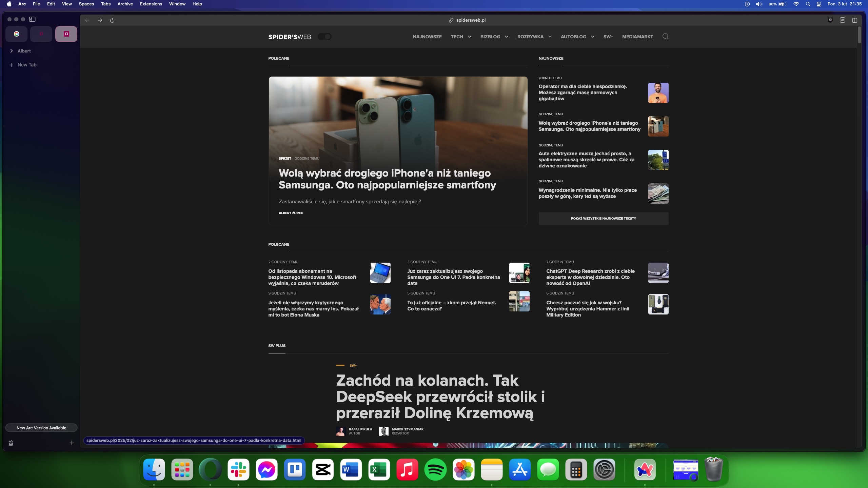Open Calculator from the Dock

click(576, 470)
